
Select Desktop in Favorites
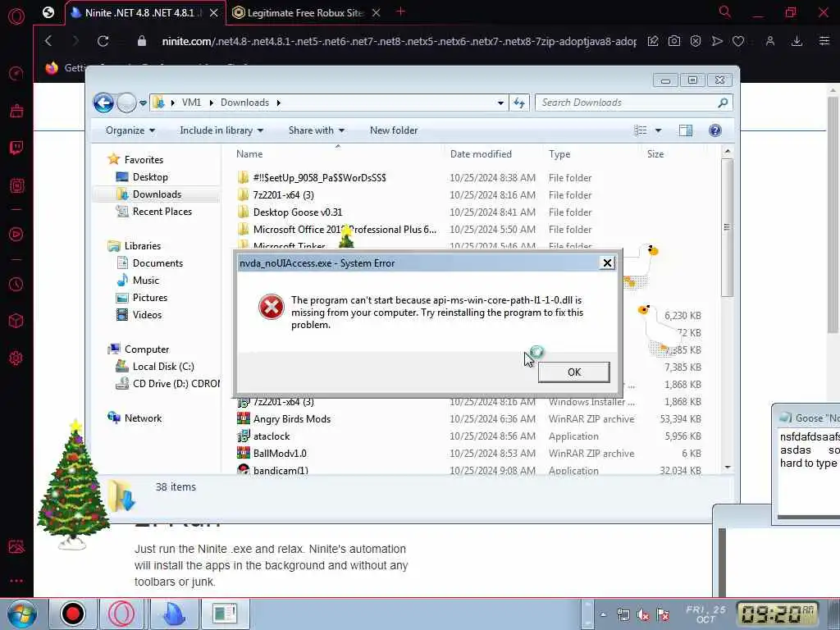coord(150,177)
